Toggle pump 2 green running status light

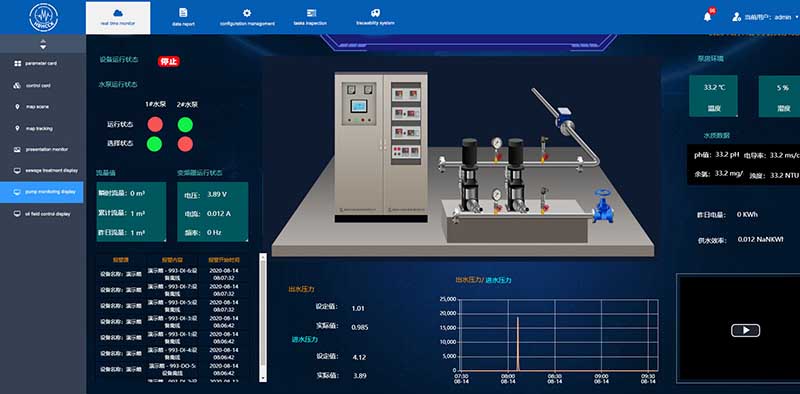(185, 124)
